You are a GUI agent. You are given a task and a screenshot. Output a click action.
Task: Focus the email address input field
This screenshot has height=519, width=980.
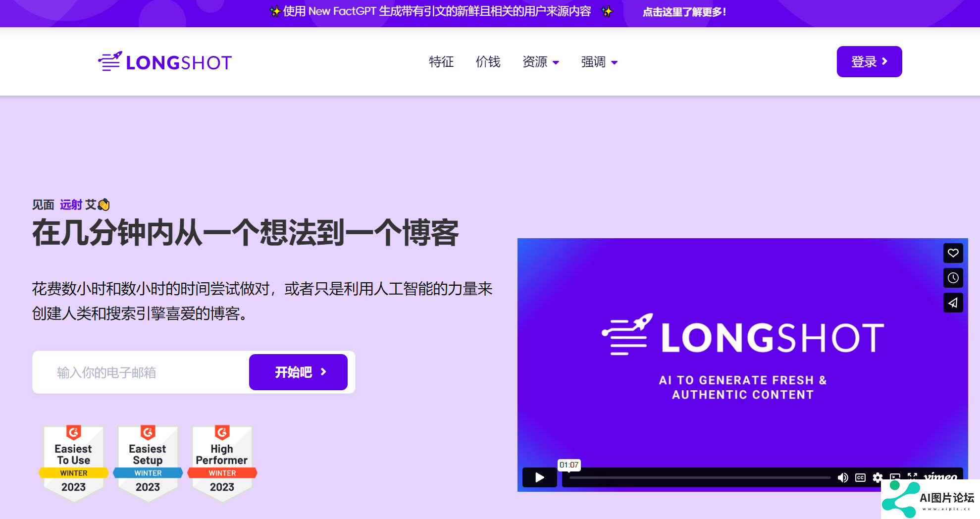(141, 372)
